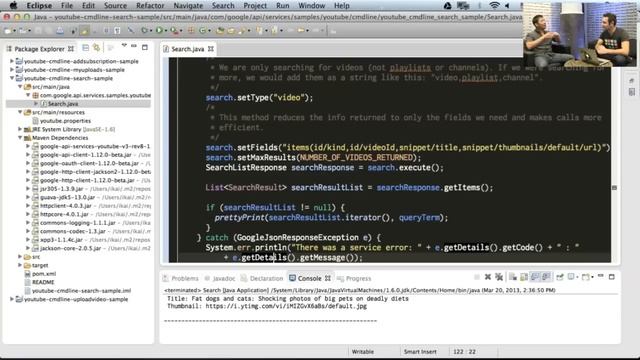Minimize the Package Explorer view
This screenshot has width=640, height=360.
tap(134, 47)
